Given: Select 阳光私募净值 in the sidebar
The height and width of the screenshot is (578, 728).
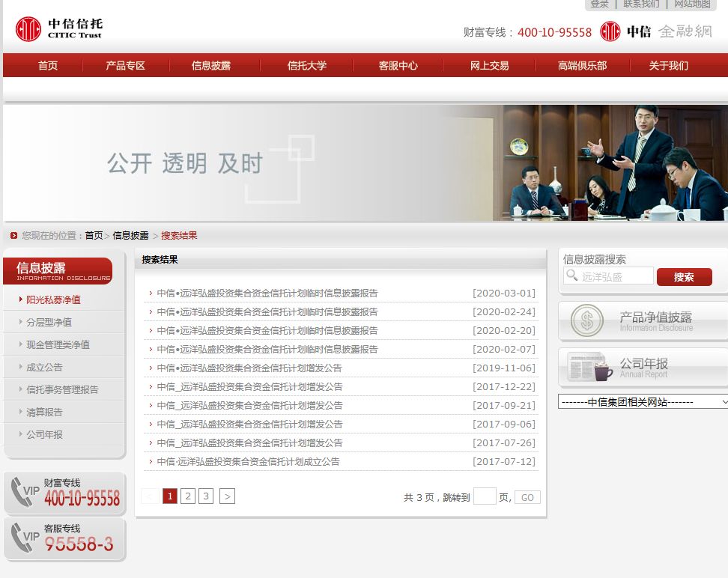Looking at the screenshot, I should tap(53, 299).
